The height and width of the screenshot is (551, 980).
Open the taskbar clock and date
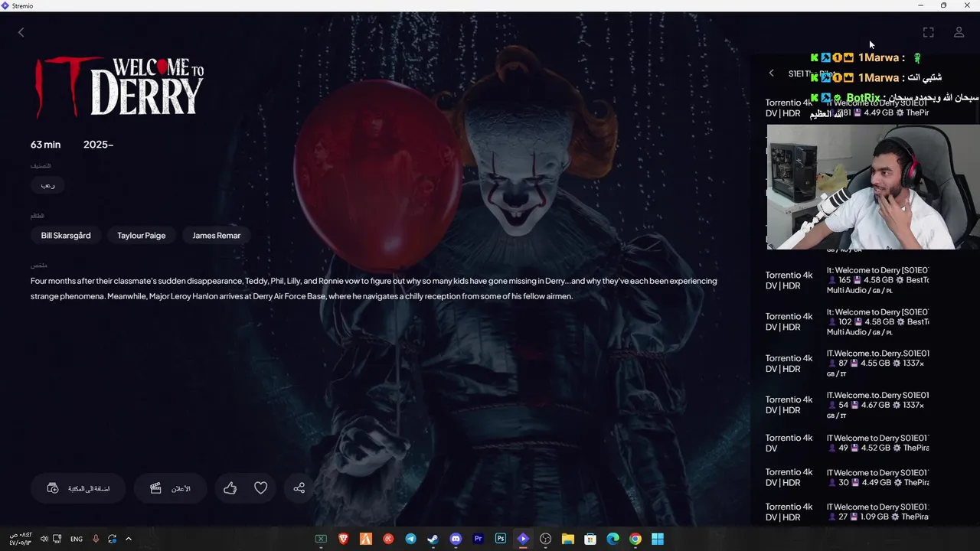[x=21, y=539]
